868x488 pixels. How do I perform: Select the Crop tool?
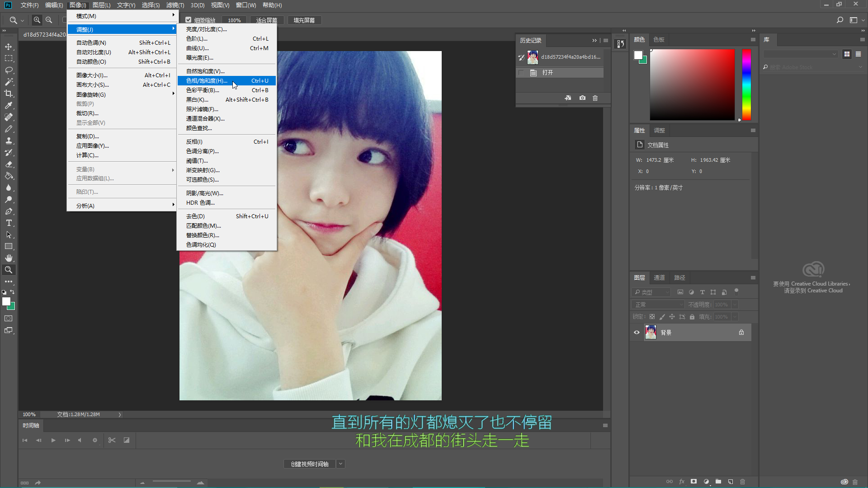(x=9, y=94)
